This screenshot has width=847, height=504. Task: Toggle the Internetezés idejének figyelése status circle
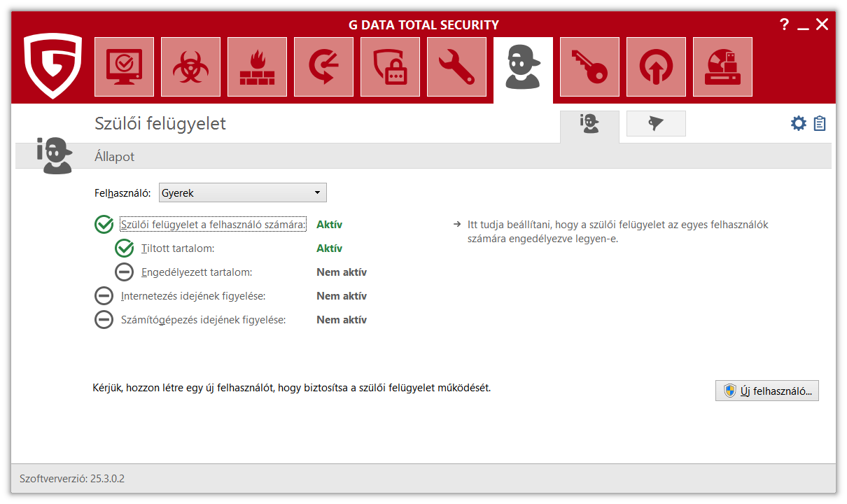(104, 296)
